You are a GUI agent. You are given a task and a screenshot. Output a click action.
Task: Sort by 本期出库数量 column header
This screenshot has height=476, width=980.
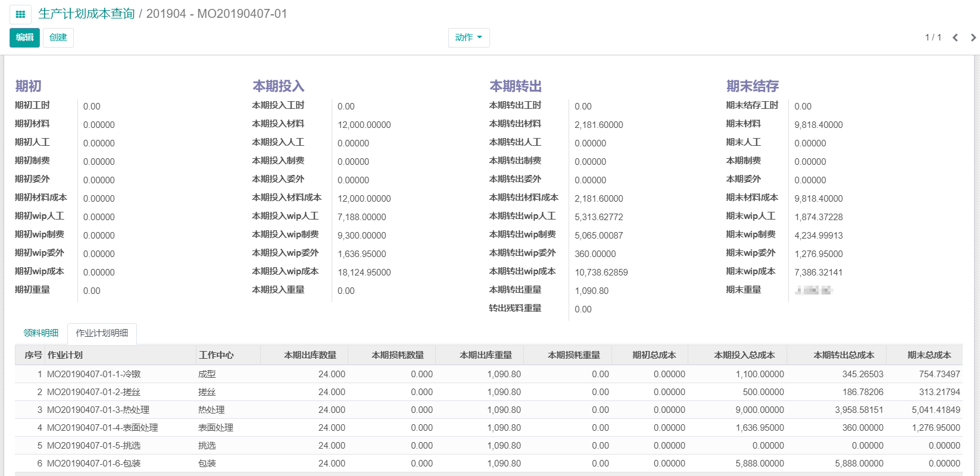(x=310, y=355)
